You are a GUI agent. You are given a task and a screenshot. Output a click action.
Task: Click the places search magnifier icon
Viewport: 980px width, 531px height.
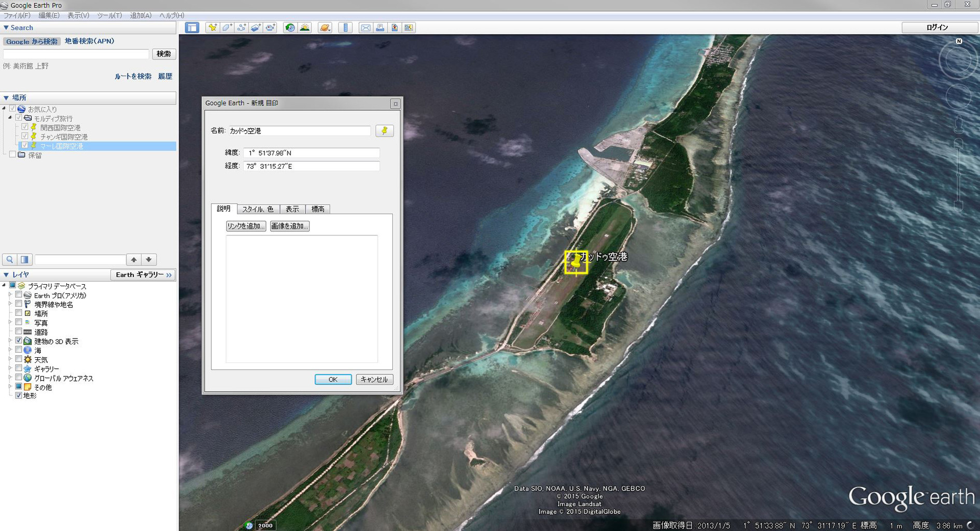[x=10, y=259]
